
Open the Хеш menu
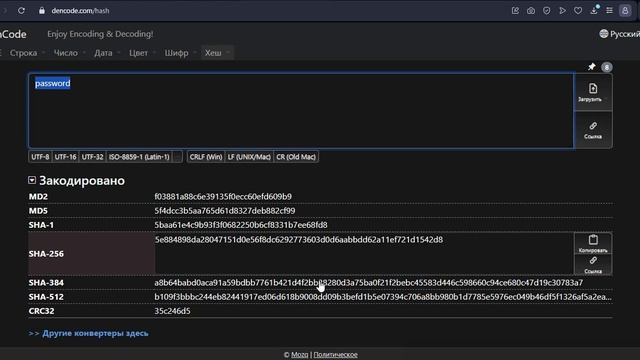pyautogui.click(x=217, y=53)
